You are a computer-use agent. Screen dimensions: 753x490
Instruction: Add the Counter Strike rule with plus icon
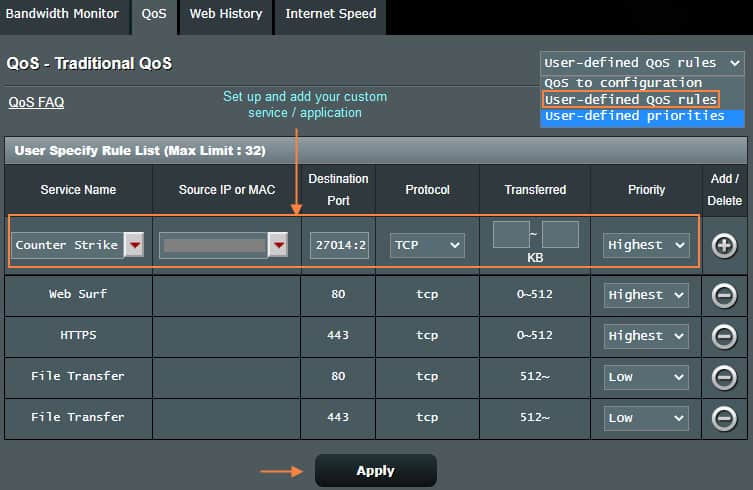click(724, 246)
